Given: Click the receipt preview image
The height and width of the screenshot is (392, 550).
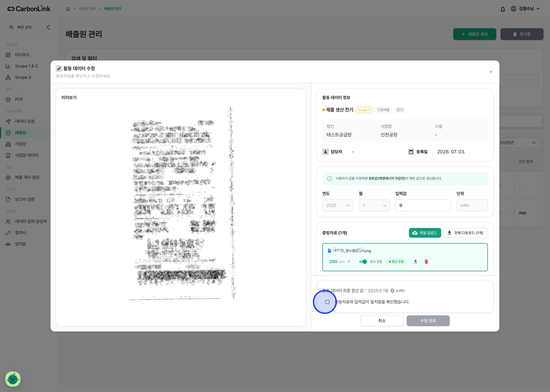Looking at the screenshot, I should tap(180, 203).
